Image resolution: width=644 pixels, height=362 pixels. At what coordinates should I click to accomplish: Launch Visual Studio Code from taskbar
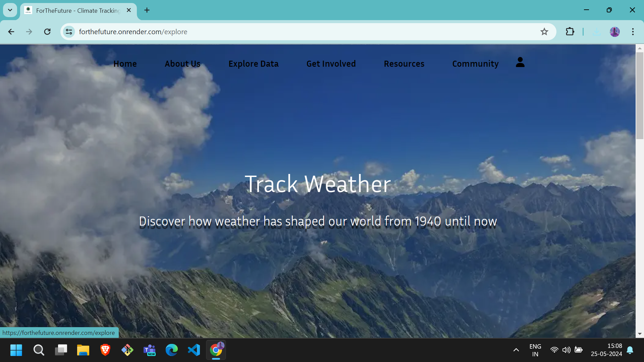194,350
